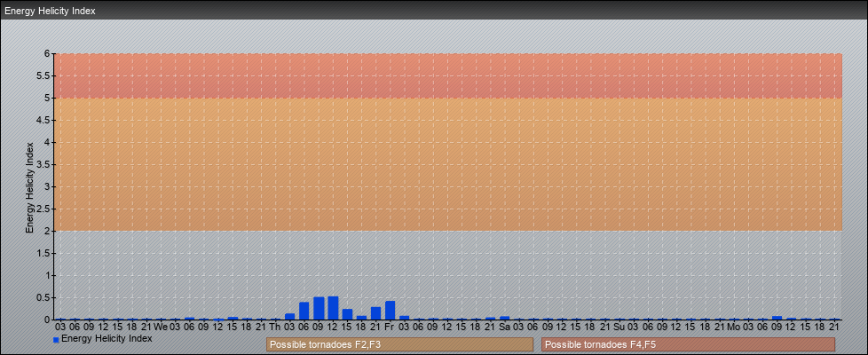Select the Fr day marker on x-axis
This screenshot has height=355, width=868.
tap(390, 327)
